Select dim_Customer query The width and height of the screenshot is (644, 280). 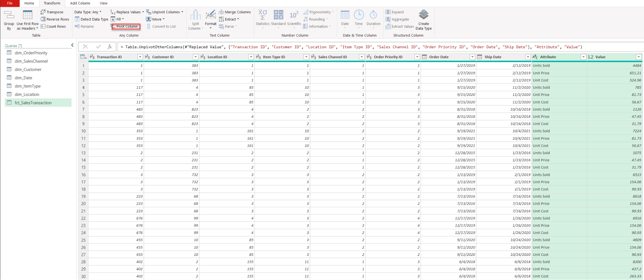(38, 70)
